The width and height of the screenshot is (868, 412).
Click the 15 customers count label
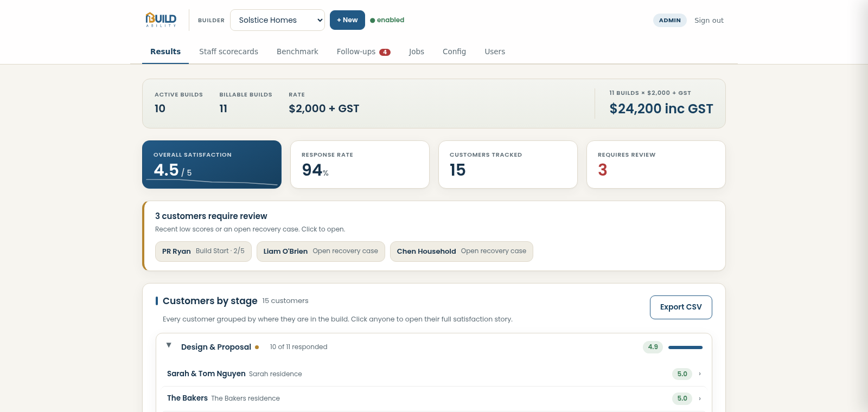[285, 301]
